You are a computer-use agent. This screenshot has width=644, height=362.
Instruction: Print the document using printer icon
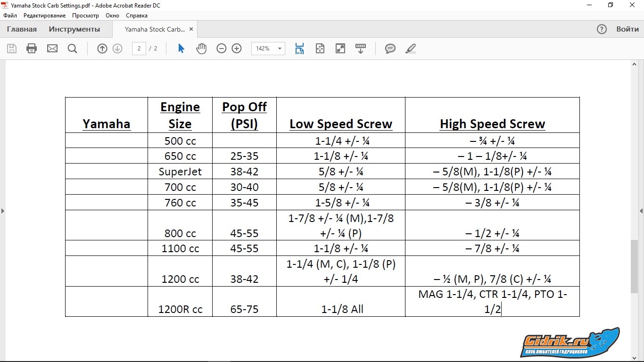pyautogui.click(x=32, y=49)
